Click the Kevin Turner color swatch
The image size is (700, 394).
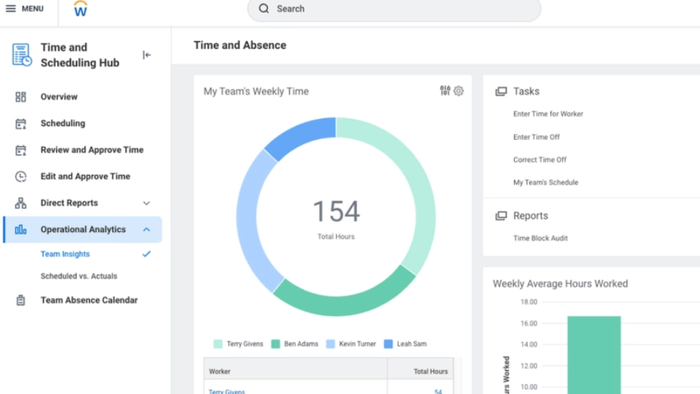pos(330,344)
